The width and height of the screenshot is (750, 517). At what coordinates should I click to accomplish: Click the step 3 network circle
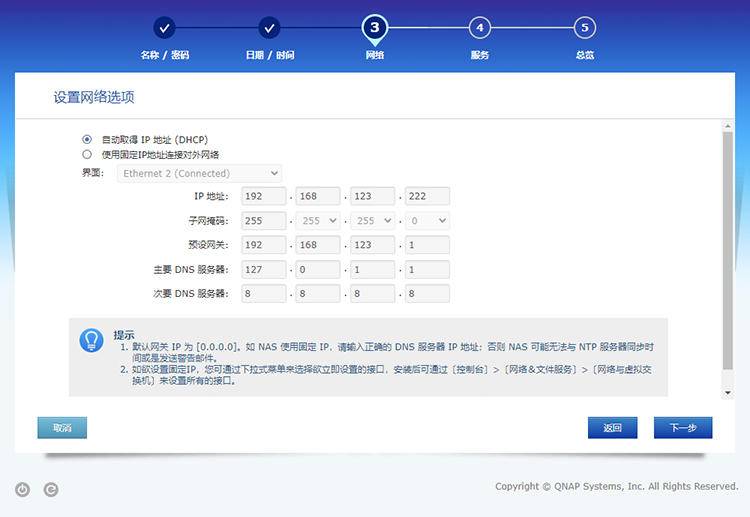tap(375, 28)
